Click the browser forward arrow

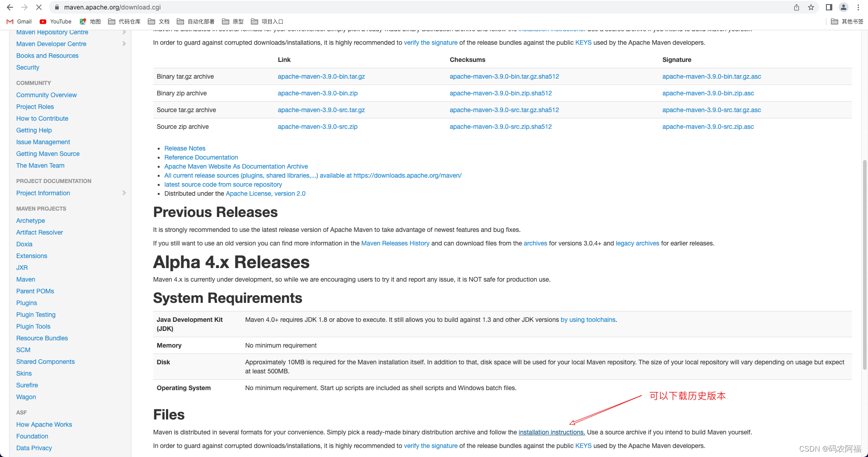coord(24,7)
